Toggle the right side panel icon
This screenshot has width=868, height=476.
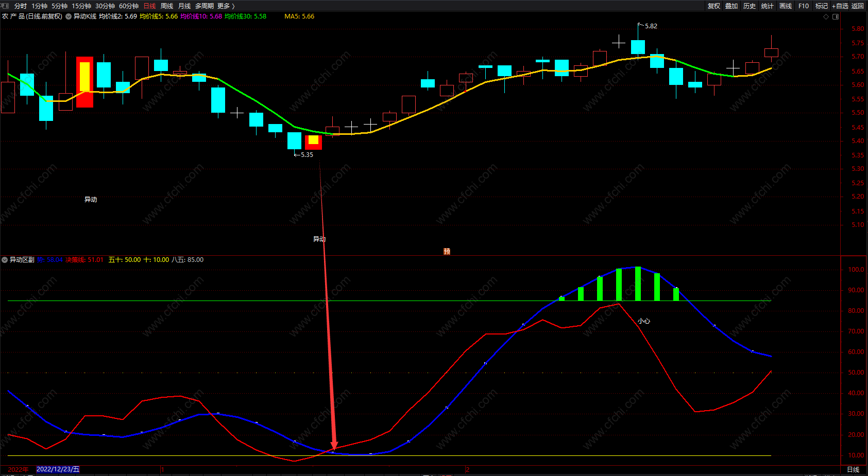(836, 16)
